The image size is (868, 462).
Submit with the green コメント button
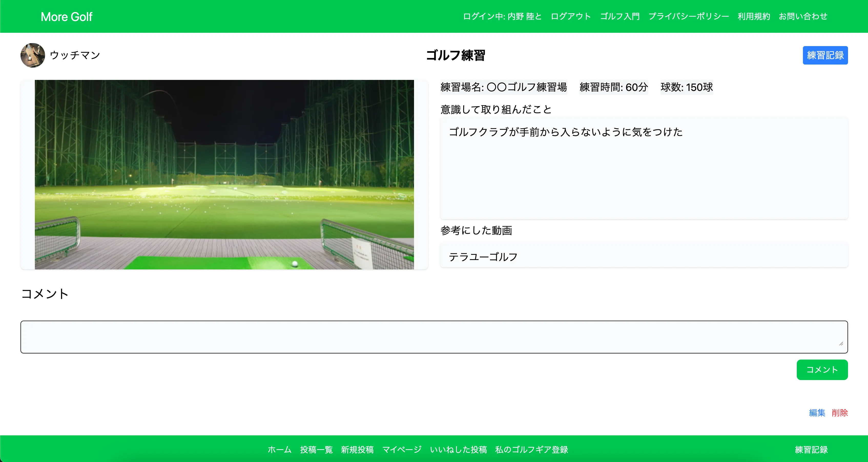[822, 370]
